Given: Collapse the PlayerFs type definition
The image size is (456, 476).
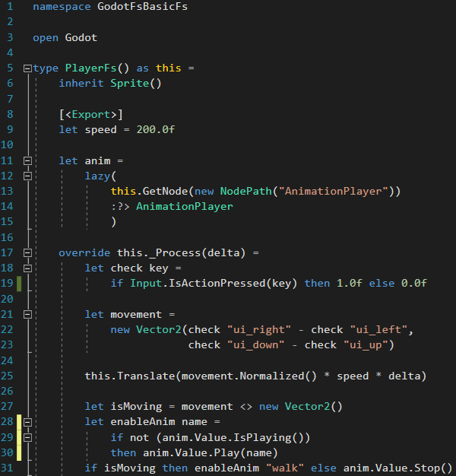Looking at the screenshot, I should (x=27, y=68).
